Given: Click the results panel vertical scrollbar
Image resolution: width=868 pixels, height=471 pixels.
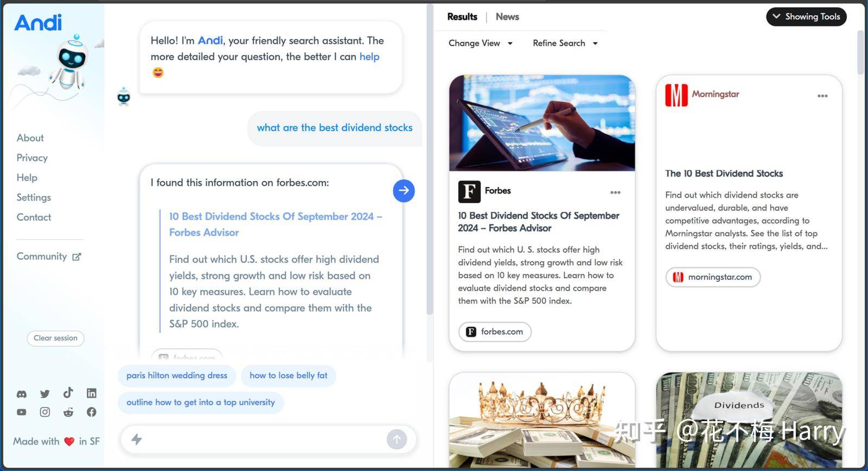Looking at the screenshot, I should point(860,53).
